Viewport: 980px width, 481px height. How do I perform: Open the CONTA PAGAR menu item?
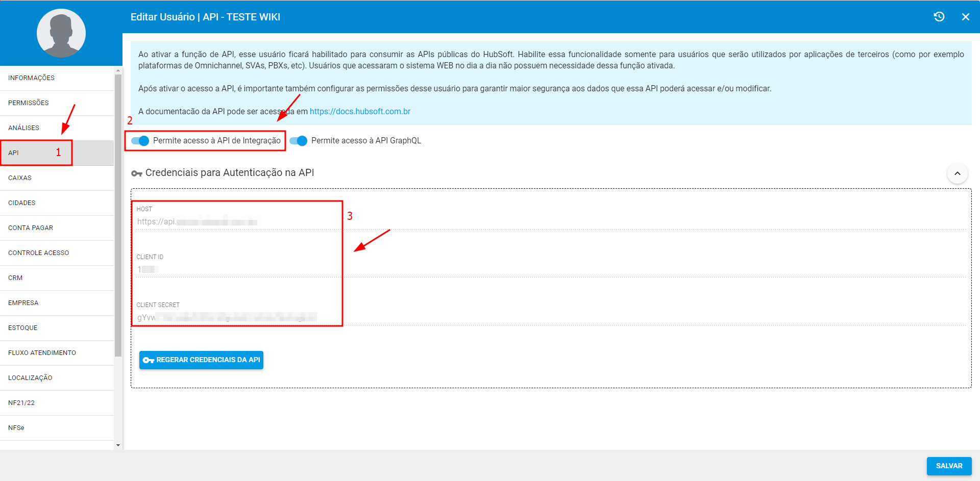coord(57,228)
